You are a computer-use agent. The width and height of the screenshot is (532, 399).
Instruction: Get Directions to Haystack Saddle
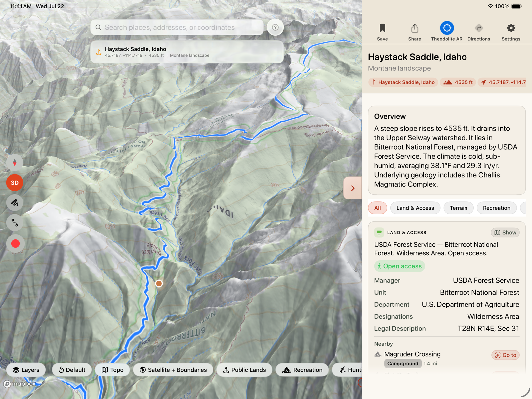pos(479,32)
